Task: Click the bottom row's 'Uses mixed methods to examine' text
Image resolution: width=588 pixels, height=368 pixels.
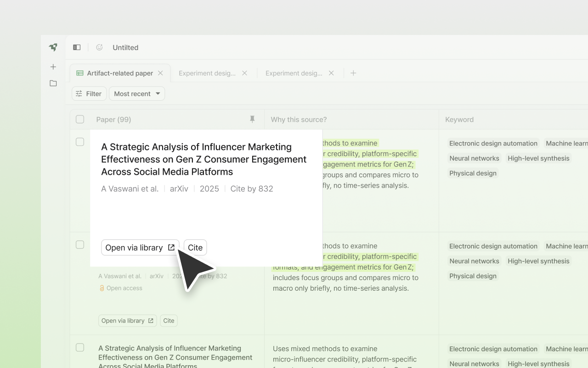Action: (x=325, y=349)
